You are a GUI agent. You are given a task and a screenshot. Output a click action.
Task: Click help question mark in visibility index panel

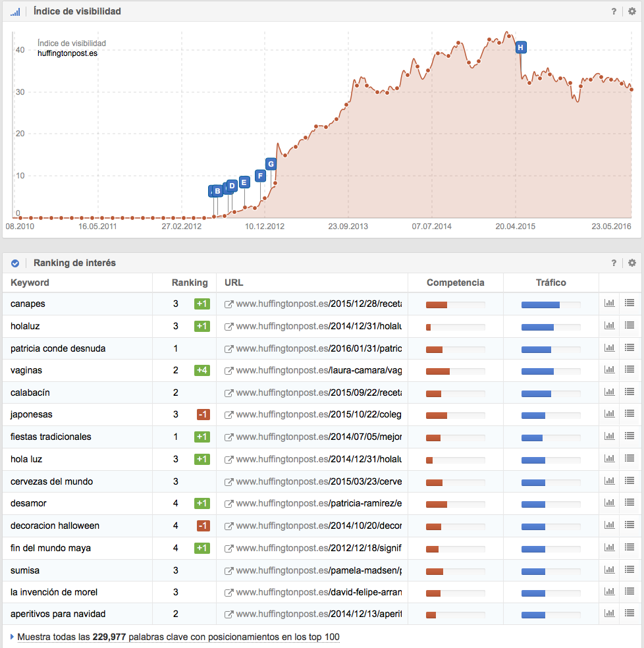(614, 11)
